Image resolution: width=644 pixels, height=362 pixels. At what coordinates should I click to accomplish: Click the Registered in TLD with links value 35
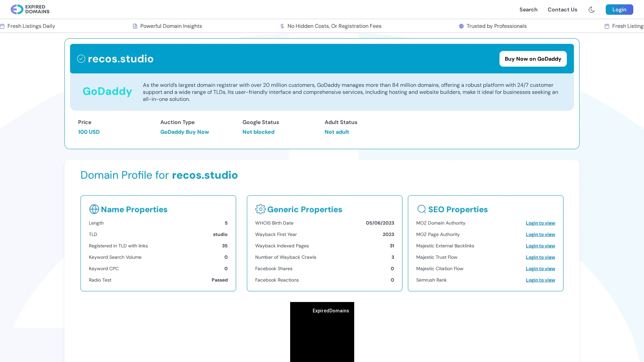tap(225, 246)
